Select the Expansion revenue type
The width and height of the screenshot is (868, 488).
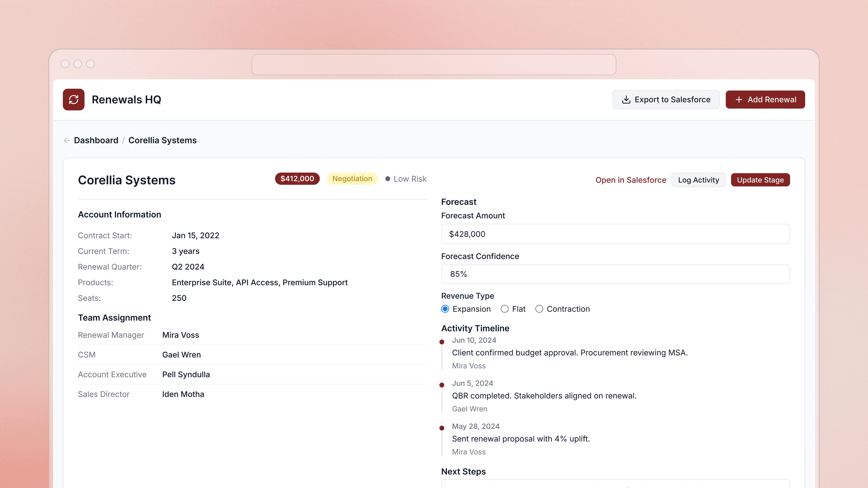tap(445, 309)
